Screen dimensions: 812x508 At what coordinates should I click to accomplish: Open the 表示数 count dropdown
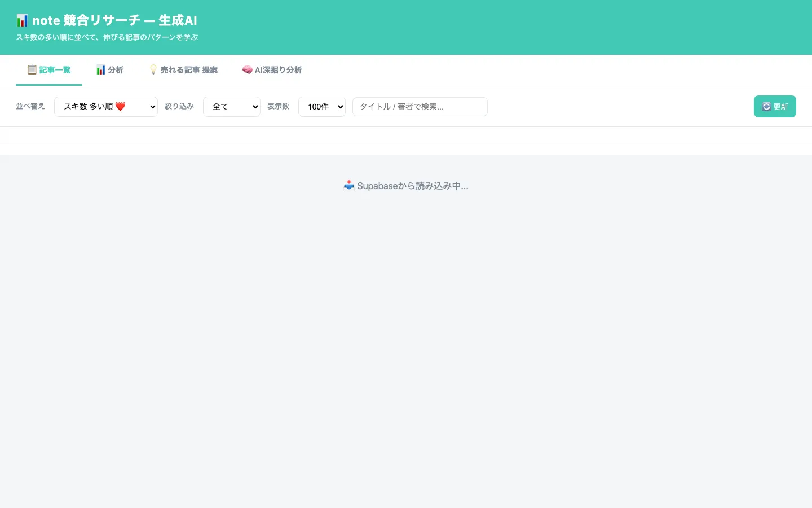(322, 107)
